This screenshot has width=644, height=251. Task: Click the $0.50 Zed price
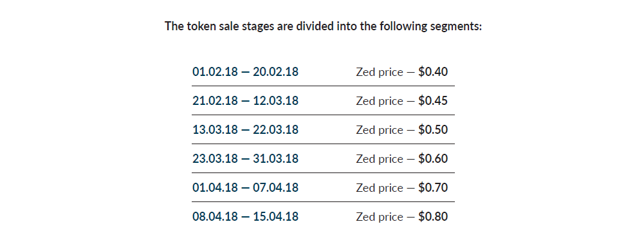pos(433,130)
